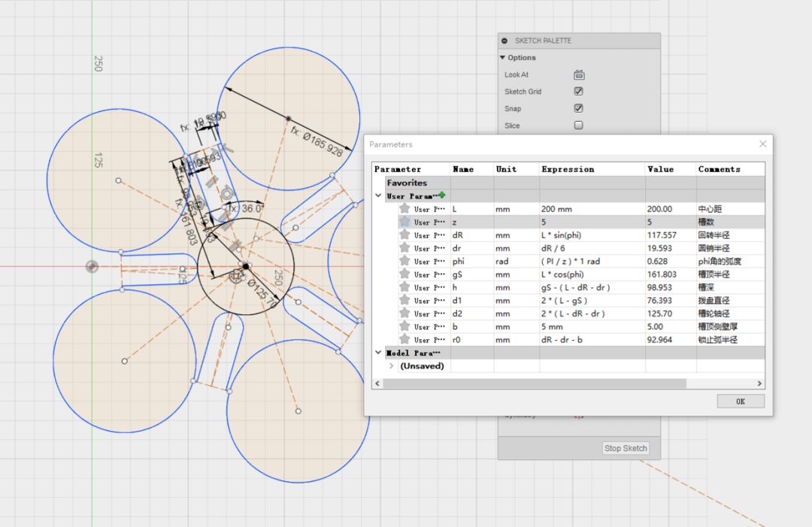Screen dimensions: 812x527
Task: Click the value 117.557 for dR
Action: point(662,235)
